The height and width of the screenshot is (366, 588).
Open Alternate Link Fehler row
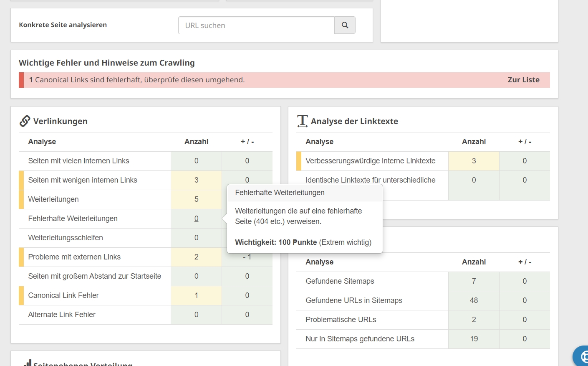[62, 315]
